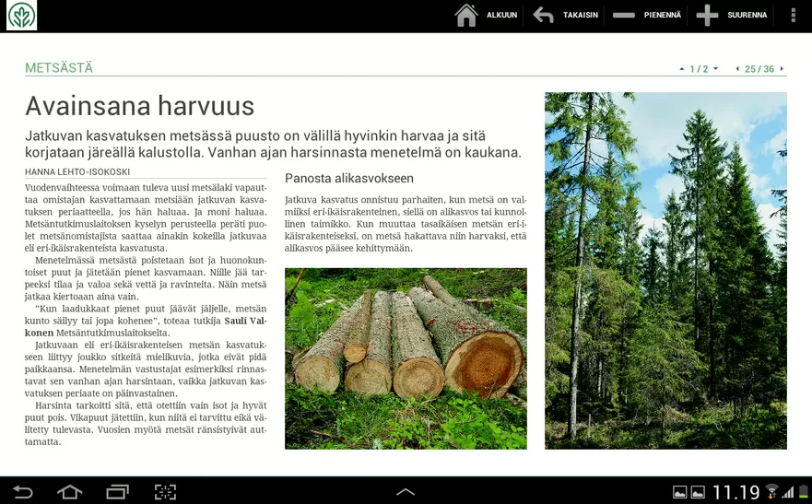Tap the bold name Sauli Valkonen
This screenshot has width=812, height=504.
146,326
